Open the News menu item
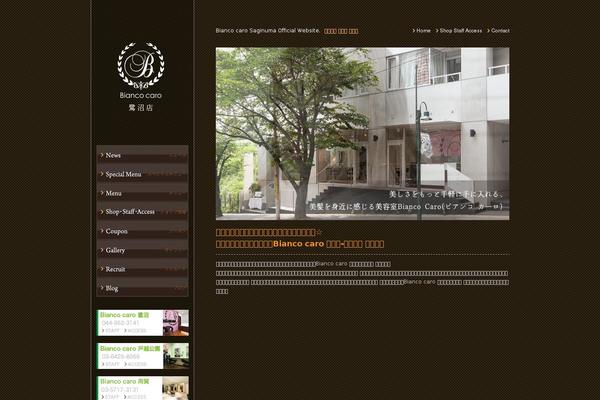This screenshot has width=600, height=400. (142, 155)
